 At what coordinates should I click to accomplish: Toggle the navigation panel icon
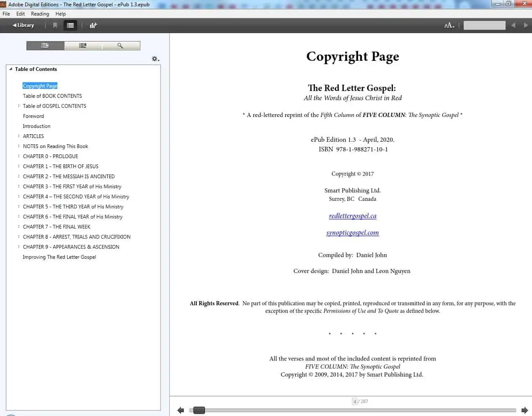tap(70, 25)
